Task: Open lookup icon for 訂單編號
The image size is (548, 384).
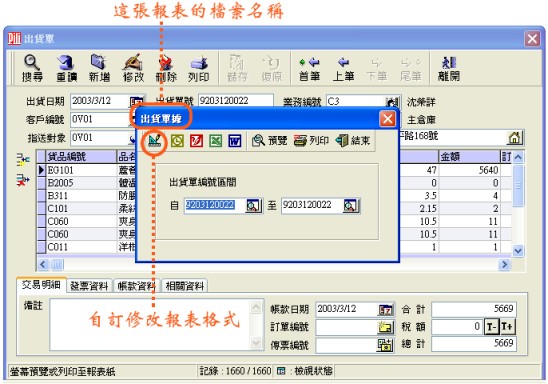Action: pyautogui.click(x=386, y=327)
